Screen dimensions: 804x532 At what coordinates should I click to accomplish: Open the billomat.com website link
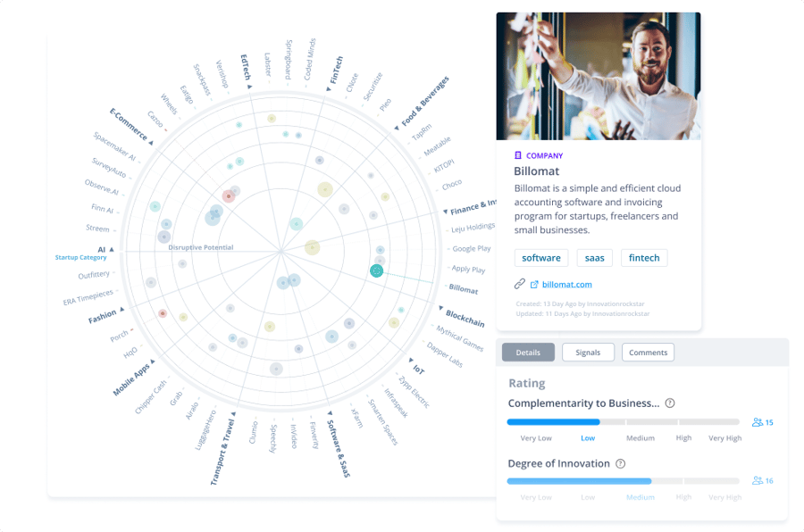566,285
